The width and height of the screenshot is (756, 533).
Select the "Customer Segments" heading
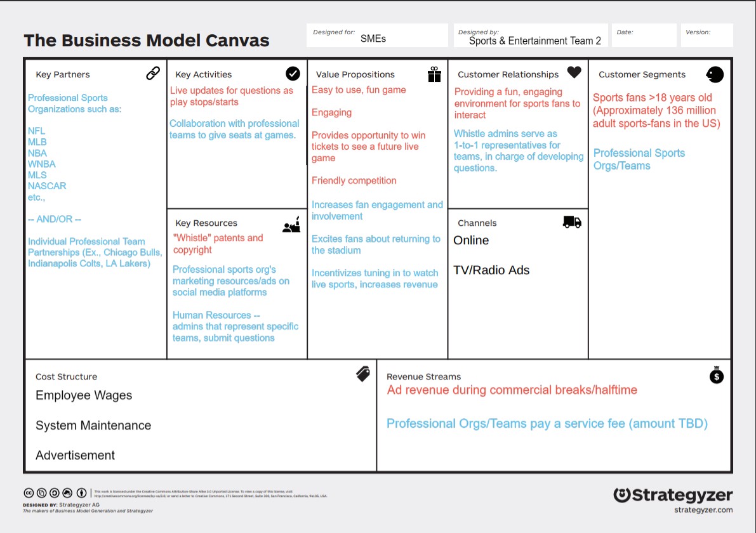click(642, 74)
